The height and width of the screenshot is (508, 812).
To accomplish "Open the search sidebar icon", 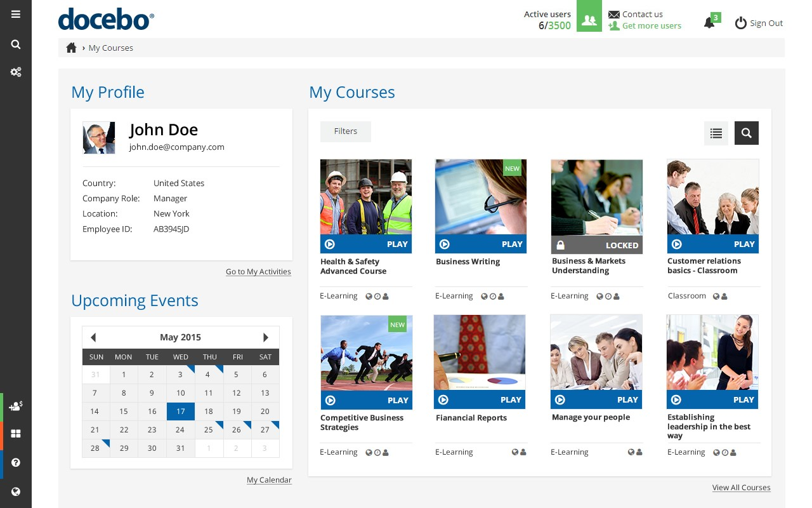I will (x=15, y=44).
